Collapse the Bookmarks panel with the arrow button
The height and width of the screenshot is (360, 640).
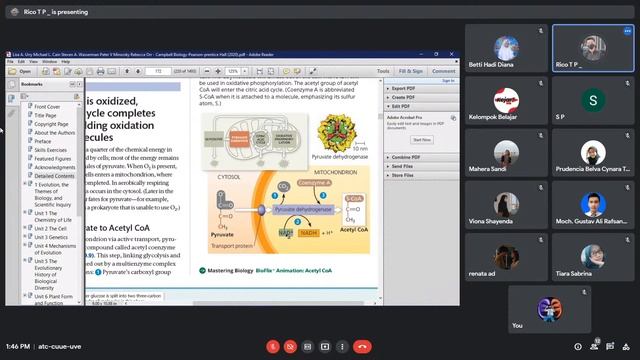pos(79,84)
